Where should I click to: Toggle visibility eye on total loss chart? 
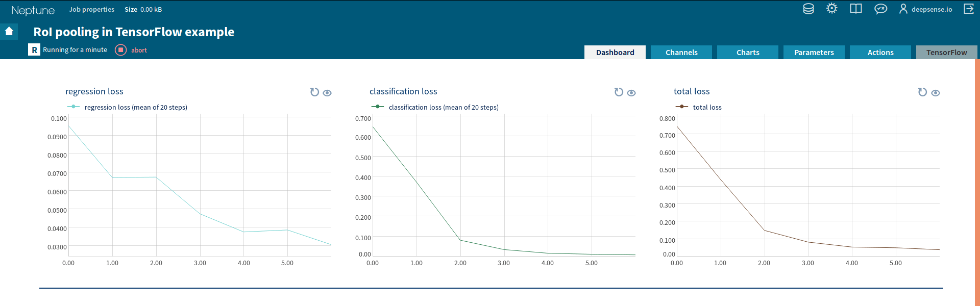[936, 93]
